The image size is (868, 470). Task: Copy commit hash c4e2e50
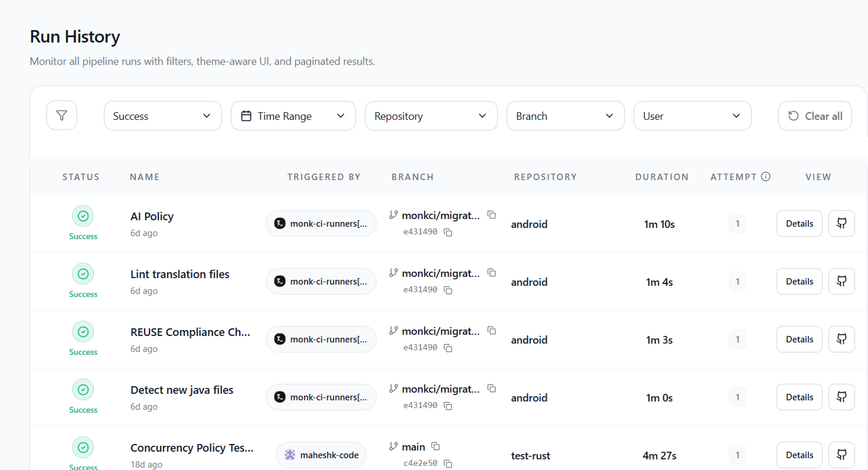pos(448,464)
